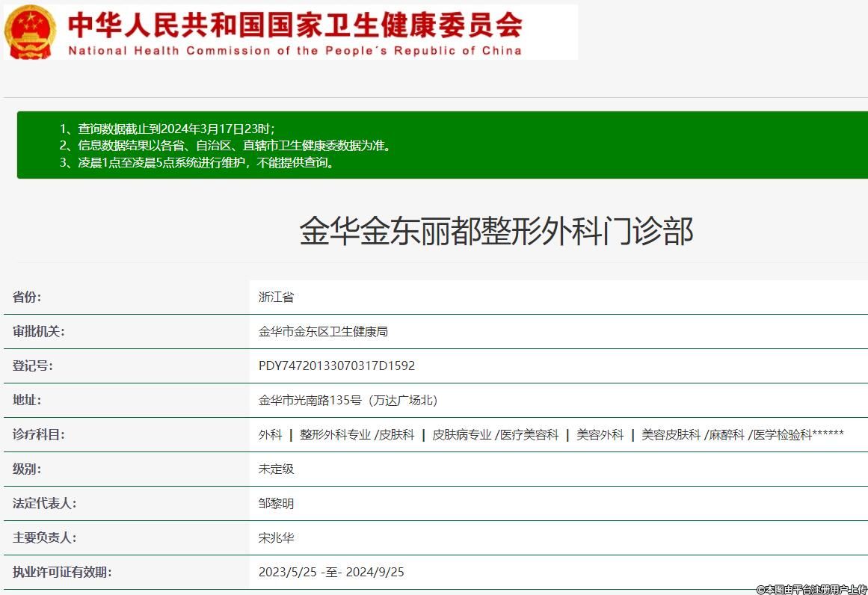Image resolution: width=868 pixels, height=595 pixels.
Task: Click the province value 浙江省
Action: [276, 297]
